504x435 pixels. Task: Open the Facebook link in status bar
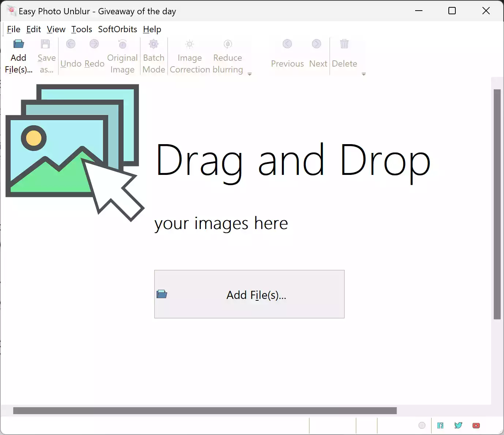tap(440, 425)
